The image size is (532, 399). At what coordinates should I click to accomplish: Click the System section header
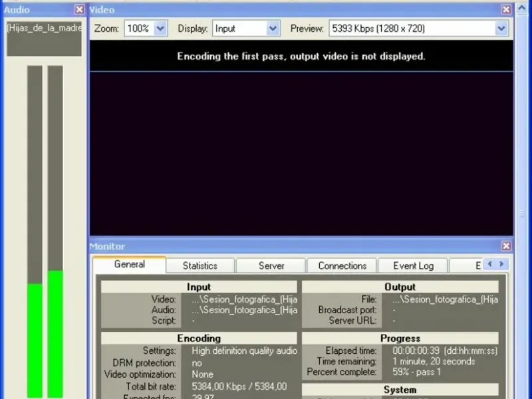(x=400, y=390)
